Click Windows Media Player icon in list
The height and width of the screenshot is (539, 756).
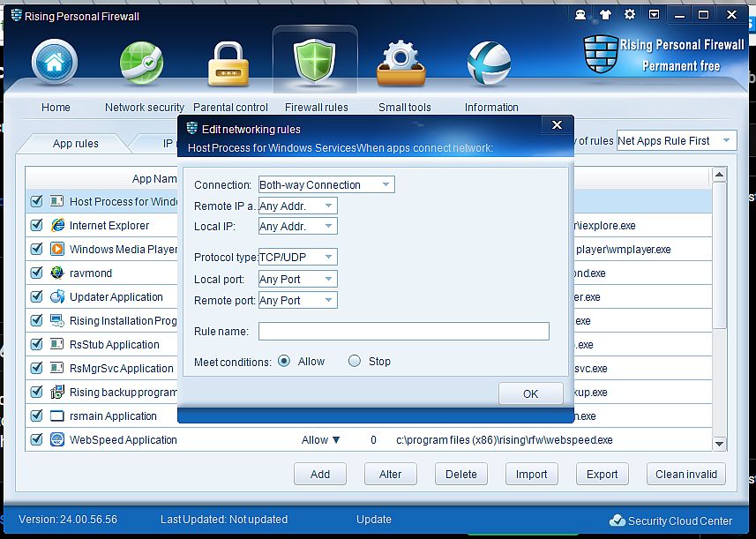(57, 249)
